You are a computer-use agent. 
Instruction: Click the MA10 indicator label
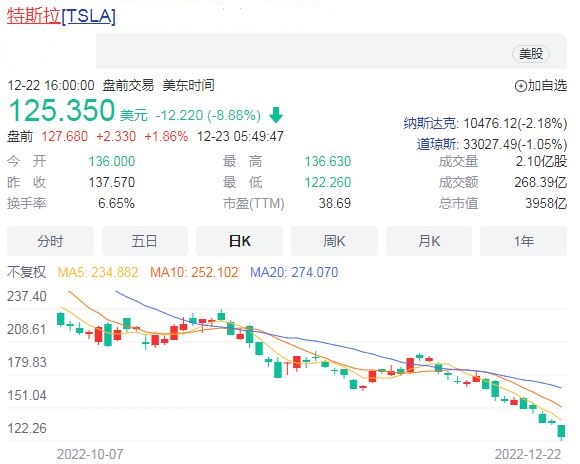click(x=194, y=272)
